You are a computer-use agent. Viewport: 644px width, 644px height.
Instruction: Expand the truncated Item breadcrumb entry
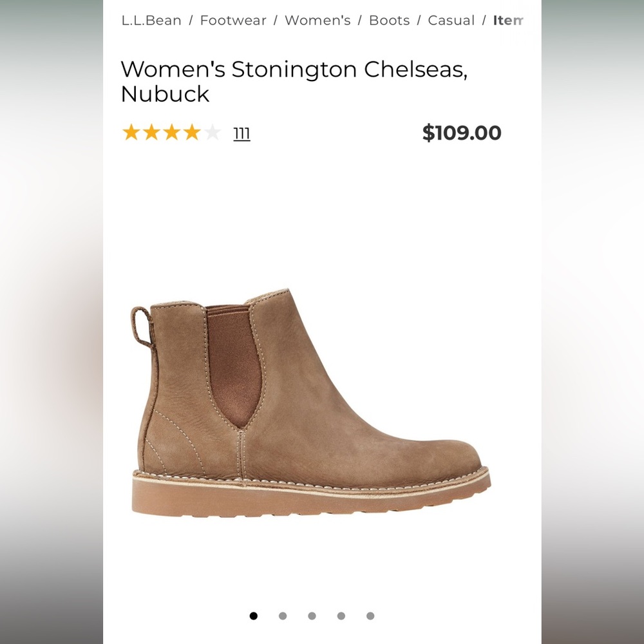pyautogui.click(x=511, y=20)
